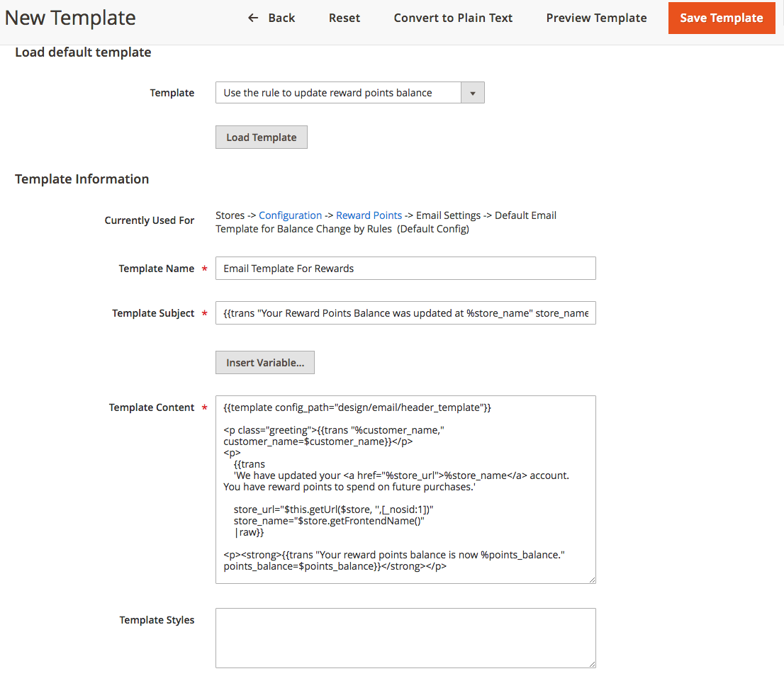Click the Currently Used For label

tap(150, 220)
